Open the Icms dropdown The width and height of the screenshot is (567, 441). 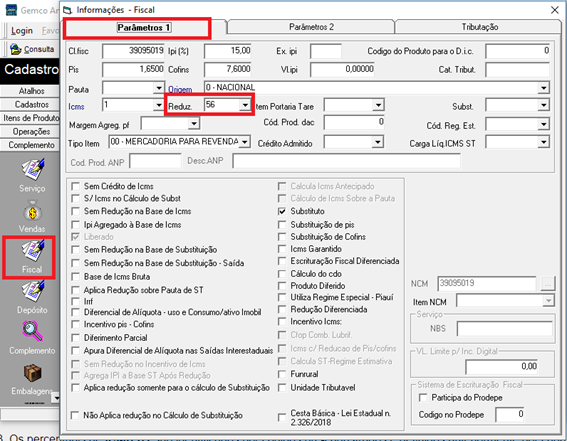[x=158, y=105]
